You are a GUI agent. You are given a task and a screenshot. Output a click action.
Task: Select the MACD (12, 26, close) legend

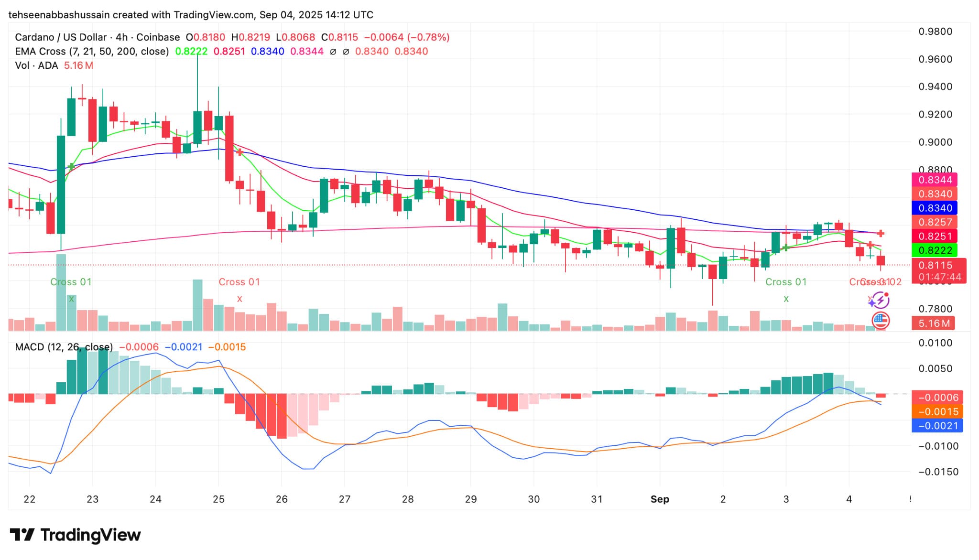point(64,347)
